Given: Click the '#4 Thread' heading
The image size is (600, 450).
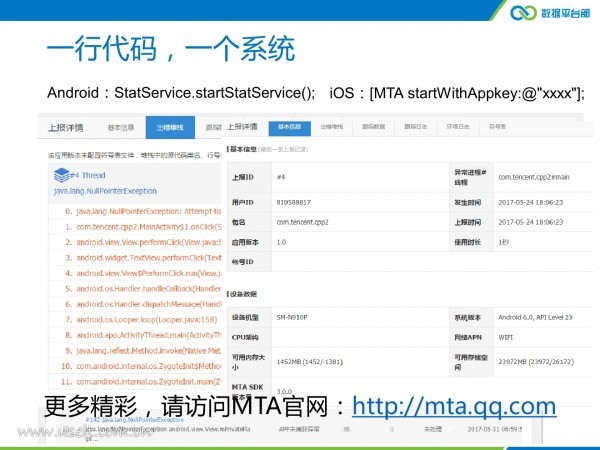Looking at the screenshot, I should click(x=88, y=175).
